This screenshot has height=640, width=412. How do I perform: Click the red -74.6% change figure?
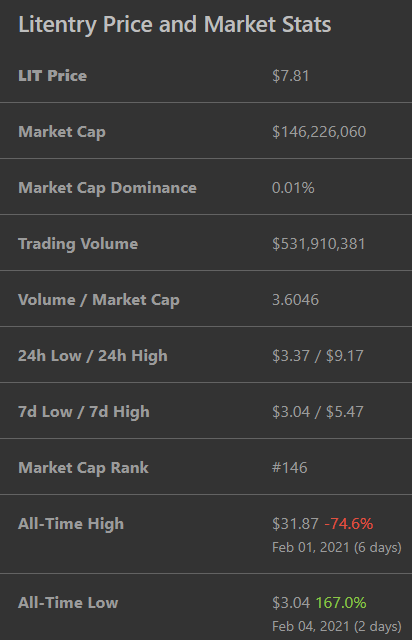349,524
